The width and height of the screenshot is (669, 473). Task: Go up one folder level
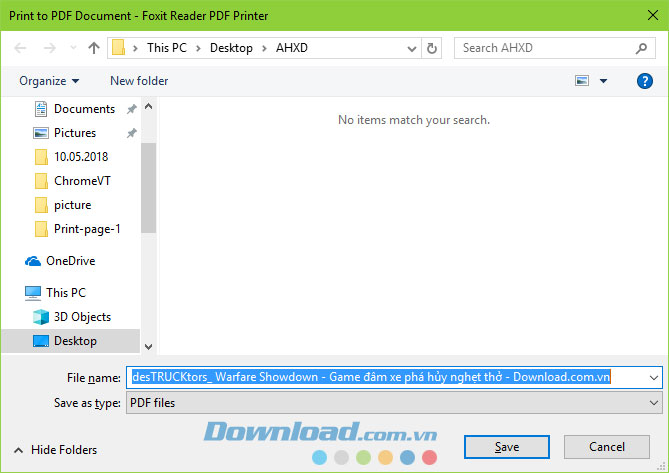[93, 48]
